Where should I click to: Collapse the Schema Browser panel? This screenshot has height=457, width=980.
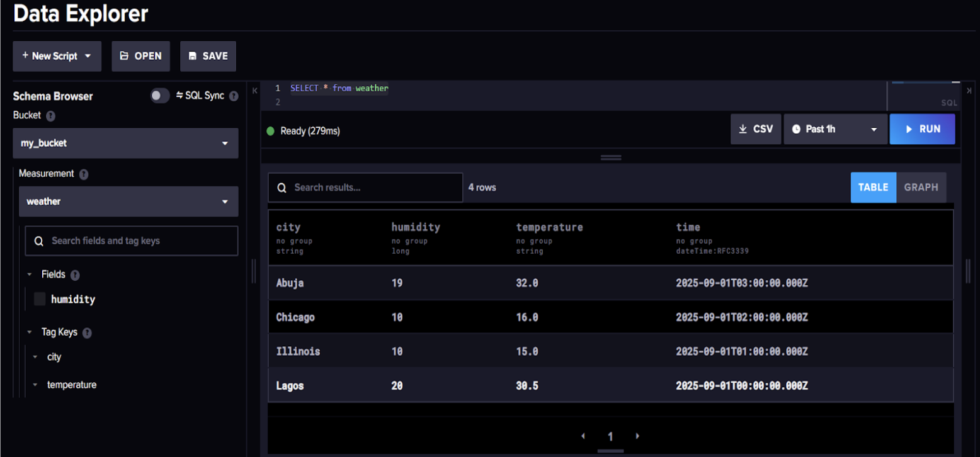pos(256,91)
